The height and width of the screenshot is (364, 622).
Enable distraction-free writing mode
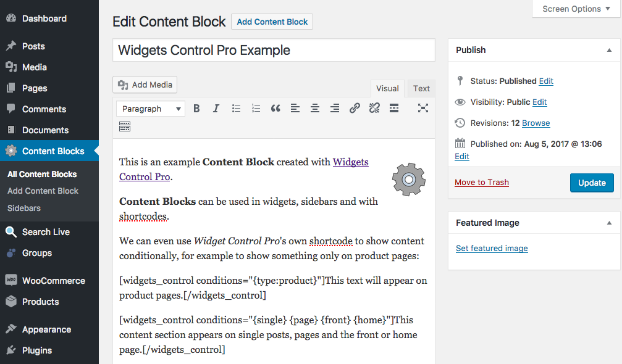click(x=423, y=108)
